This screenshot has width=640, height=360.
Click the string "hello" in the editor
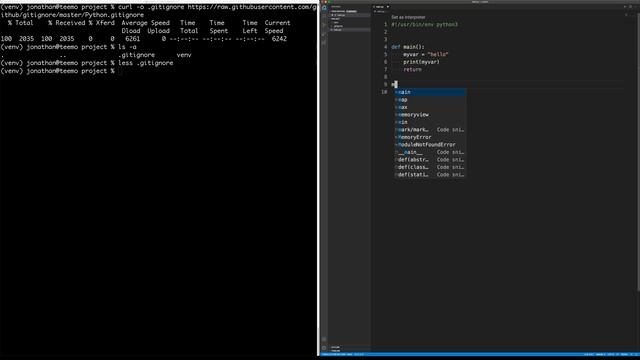point(438,54)
